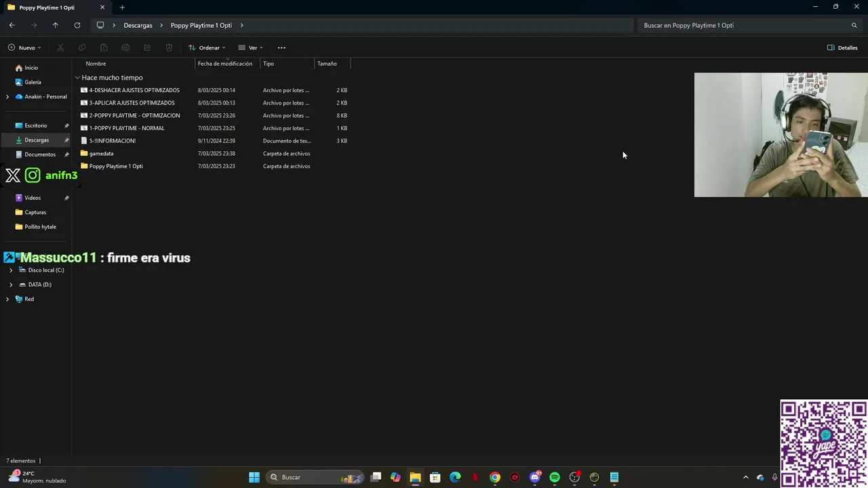The width and height of the screenshot is (868, 488).
Task: Open Task View from the taskbar
Action: pyautogui.click(x=376, y=477)
